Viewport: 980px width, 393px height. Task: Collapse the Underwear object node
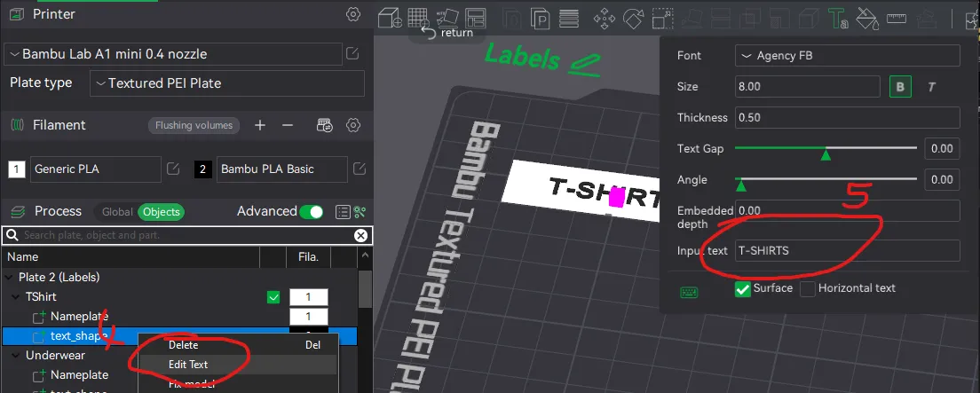16,356
